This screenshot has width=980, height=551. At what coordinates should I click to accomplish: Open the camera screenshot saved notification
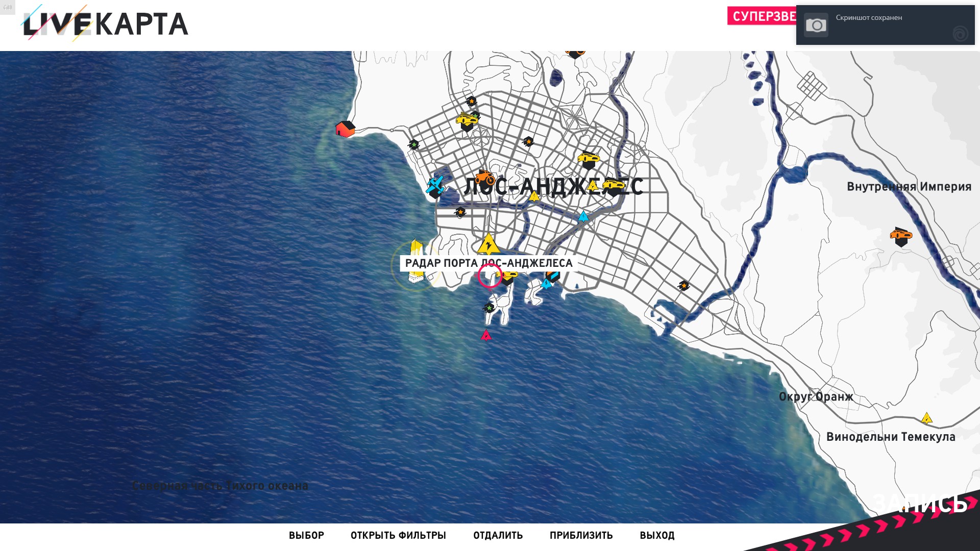886,25
